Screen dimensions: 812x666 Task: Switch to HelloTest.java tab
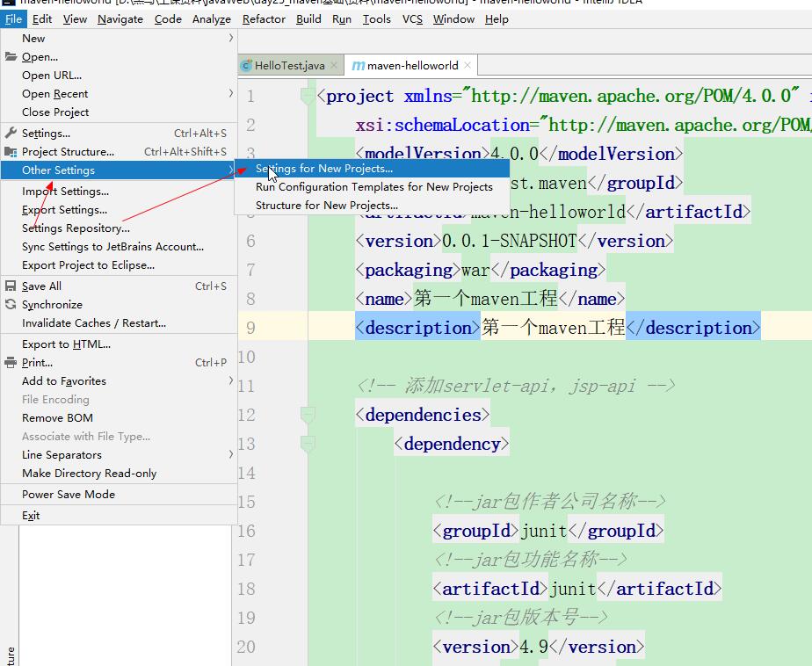pos(290,65)
